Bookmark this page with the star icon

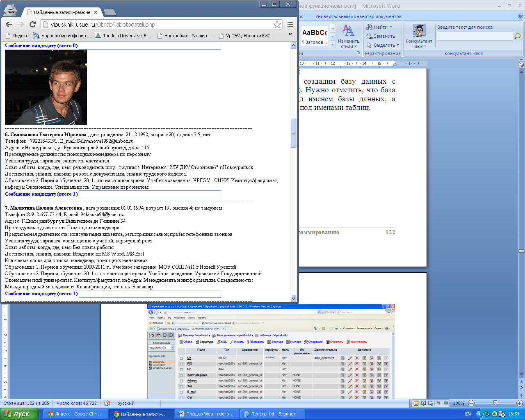277,25
